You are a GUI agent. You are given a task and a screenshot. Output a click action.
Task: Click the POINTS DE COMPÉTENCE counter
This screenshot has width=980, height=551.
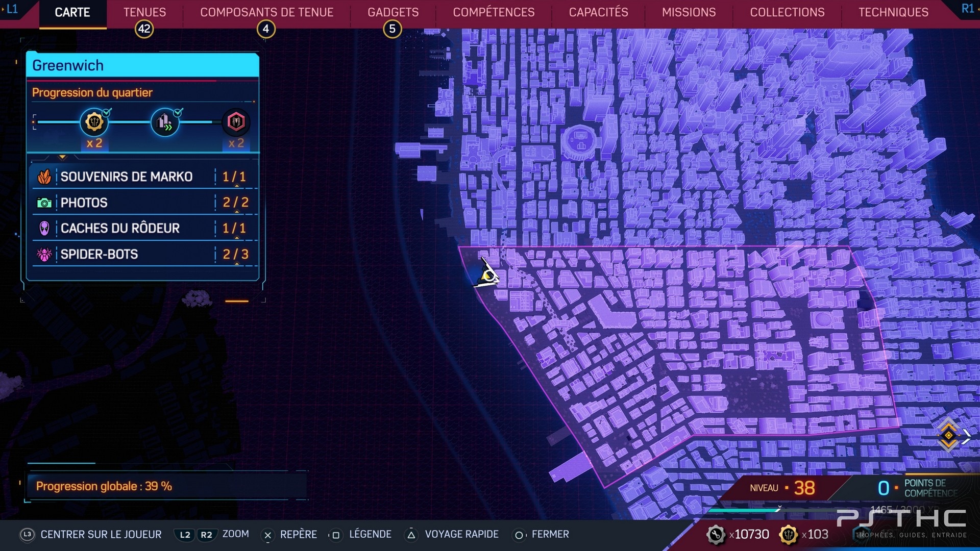tap(917, 488)
